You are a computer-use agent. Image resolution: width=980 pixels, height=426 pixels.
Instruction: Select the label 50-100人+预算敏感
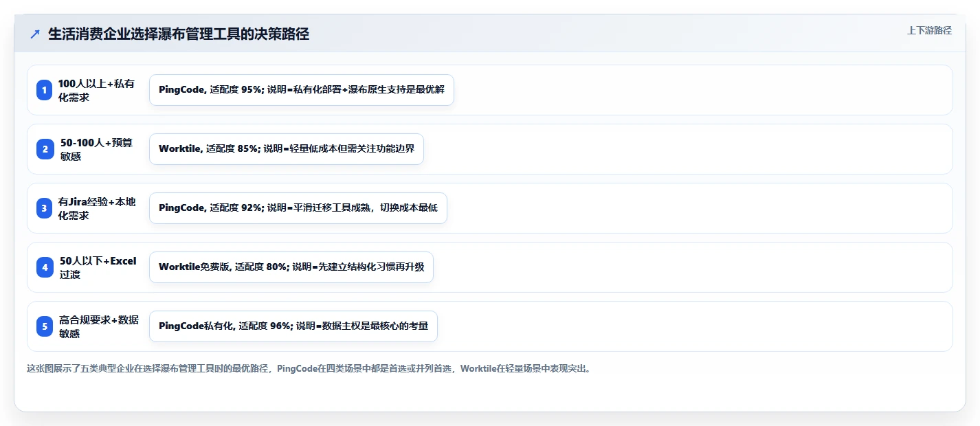[96, 149]
